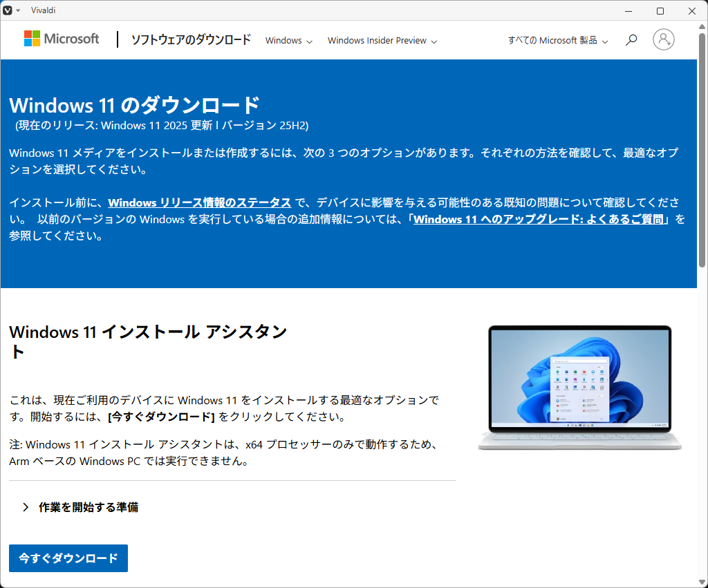Image resolution: width=708 pixels, height=588 pixels.
Task: Click the account sign-in icon
Action: point(663,39)
